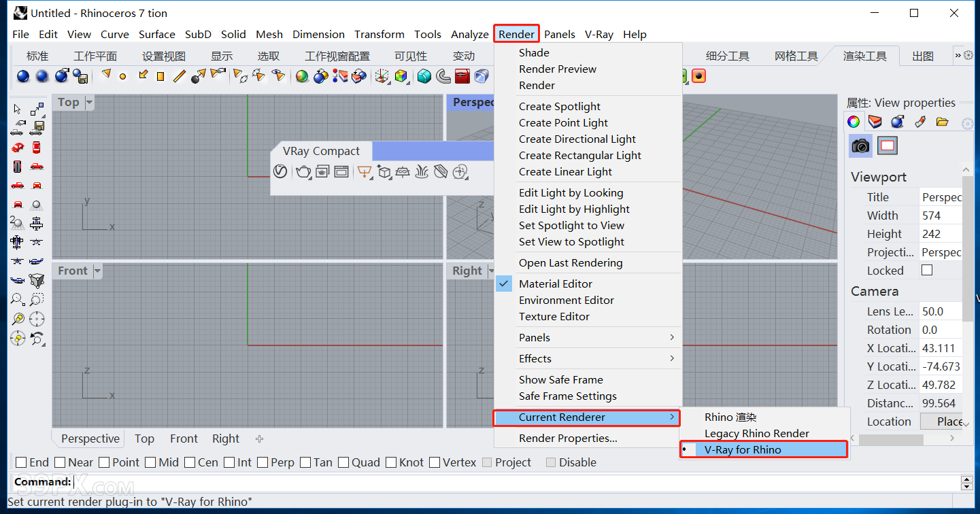Enable the End object snap checkbox
This screenshot has width=980, height=514.
22,462
